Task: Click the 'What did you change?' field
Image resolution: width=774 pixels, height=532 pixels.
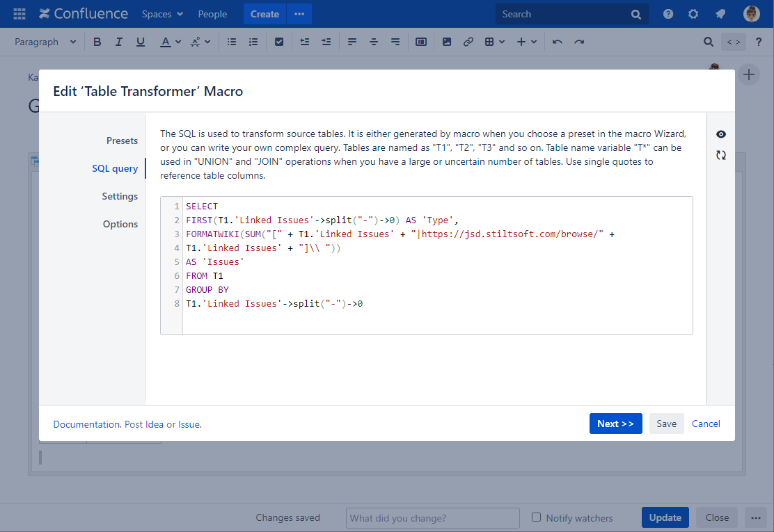Action: pos(432,517)
